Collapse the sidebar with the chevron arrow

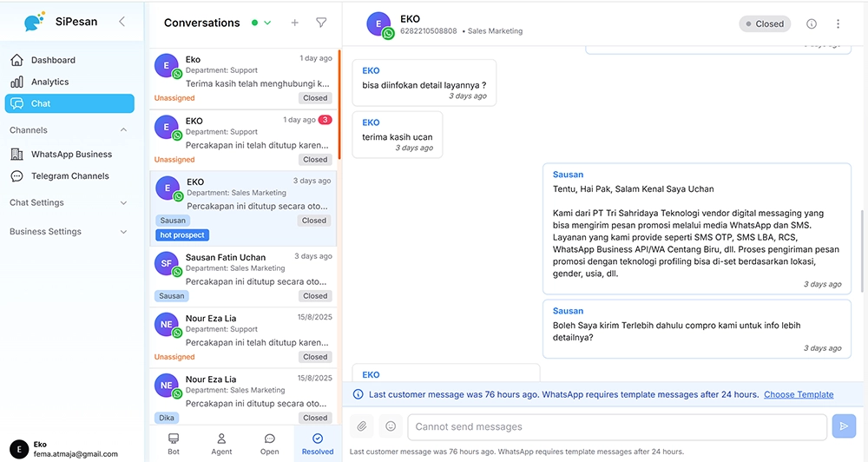coord(122,22)
